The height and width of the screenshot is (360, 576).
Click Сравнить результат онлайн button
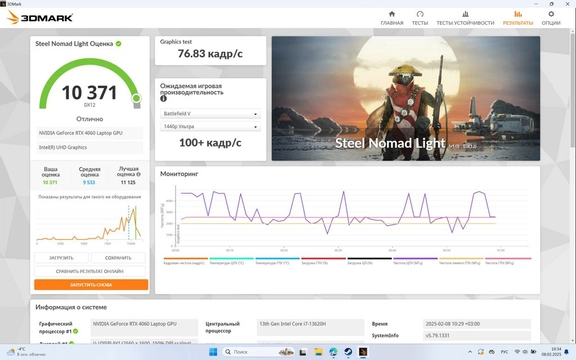(x=90, y=271)
